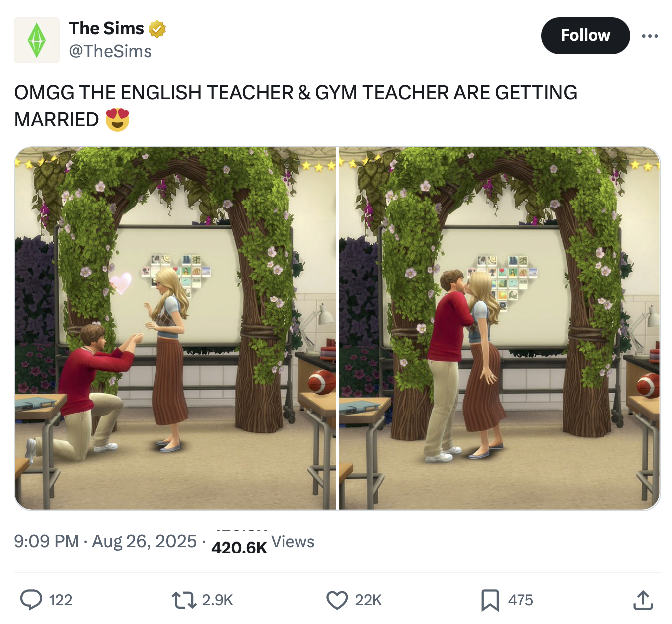The height and width of the screenshot is (624, 672).
Task: Click the gold verified badge
Action: (x=157, y=29)
